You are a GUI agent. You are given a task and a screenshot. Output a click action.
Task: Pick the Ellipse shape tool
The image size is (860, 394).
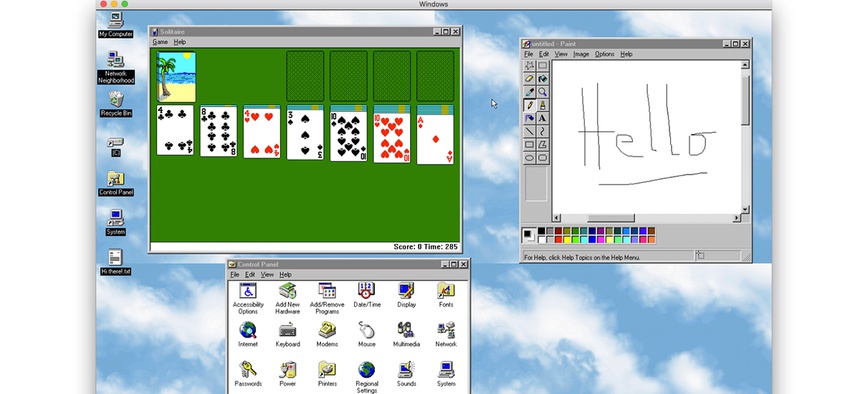click(x=529, y=157)
